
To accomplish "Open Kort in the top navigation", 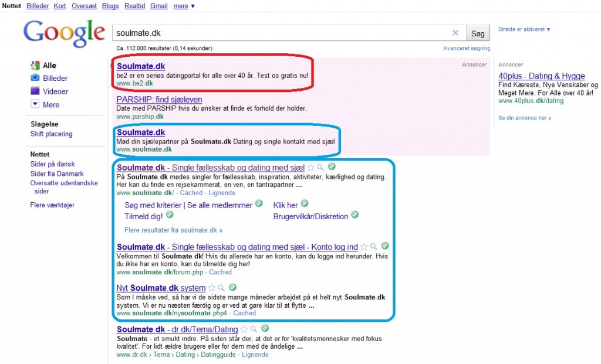I will click(x=60, y=6).
